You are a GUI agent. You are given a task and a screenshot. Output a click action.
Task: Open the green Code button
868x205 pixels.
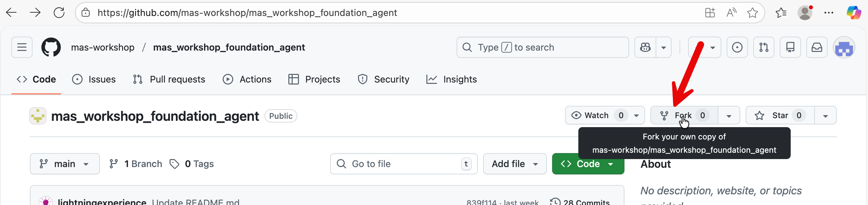pos(588,164)
